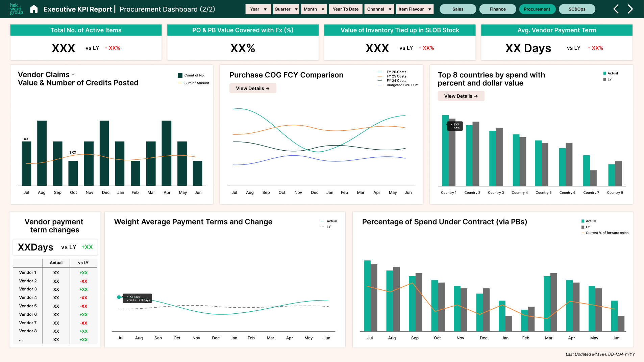The image size is (644, 362).
Task: Click the Dec bar in Vendor Claims chart
Action: point(104,153)
